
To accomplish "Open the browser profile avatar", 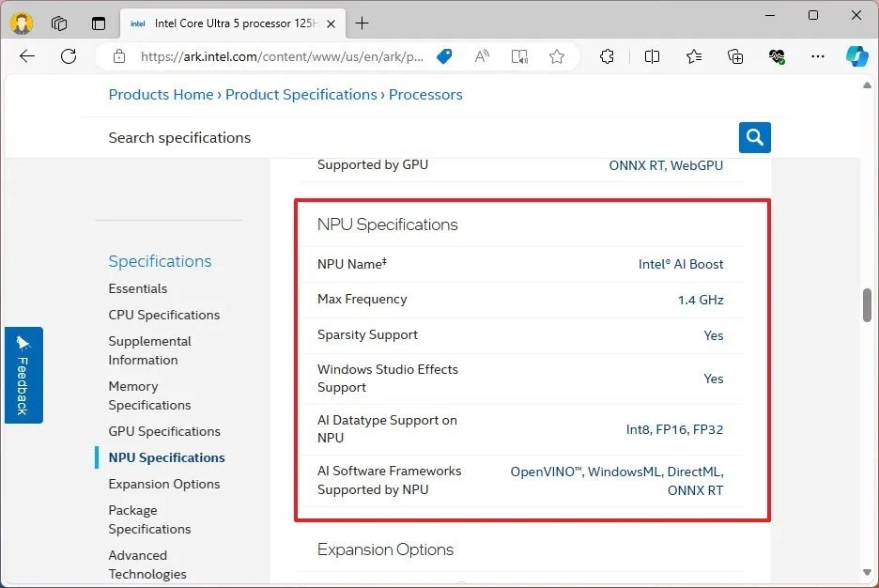I will point(22,23).
